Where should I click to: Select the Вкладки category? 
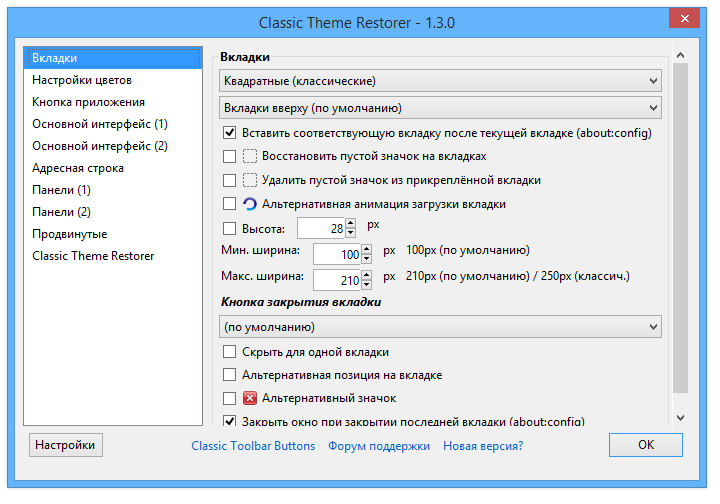[113, 58]
